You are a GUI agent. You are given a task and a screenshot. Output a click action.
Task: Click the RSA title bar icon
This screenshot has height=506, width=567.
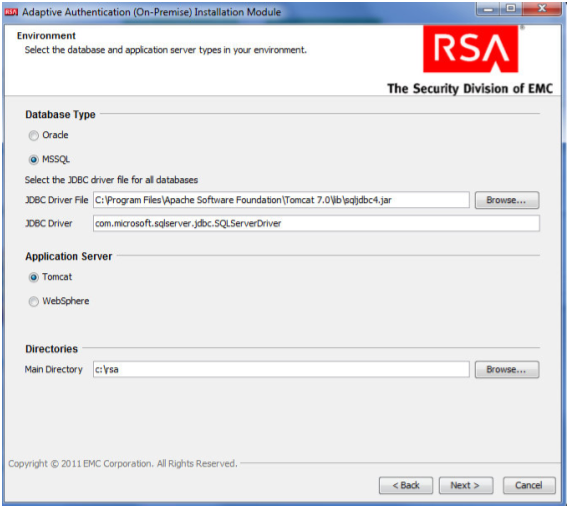pyautogui.click(x=11, y=12)
